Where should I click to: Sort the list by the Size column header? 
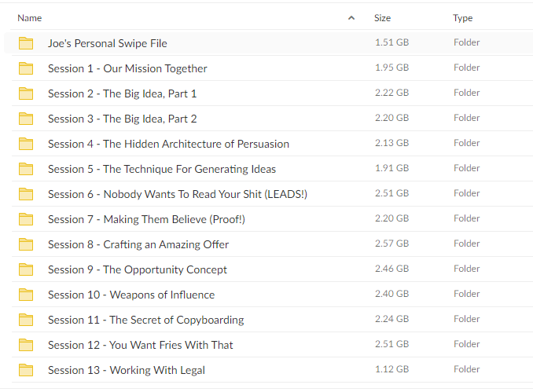[x=382, y=18]
